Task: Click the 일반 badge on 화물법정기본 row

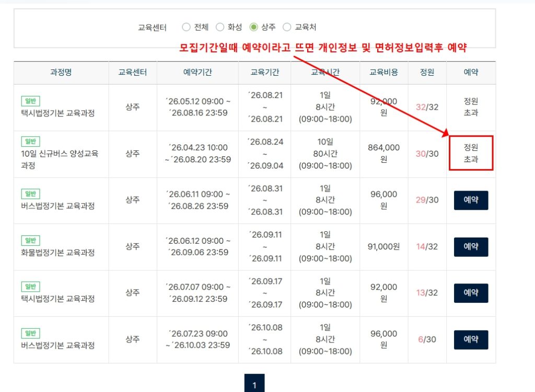Action: click(x=31, y=241)
